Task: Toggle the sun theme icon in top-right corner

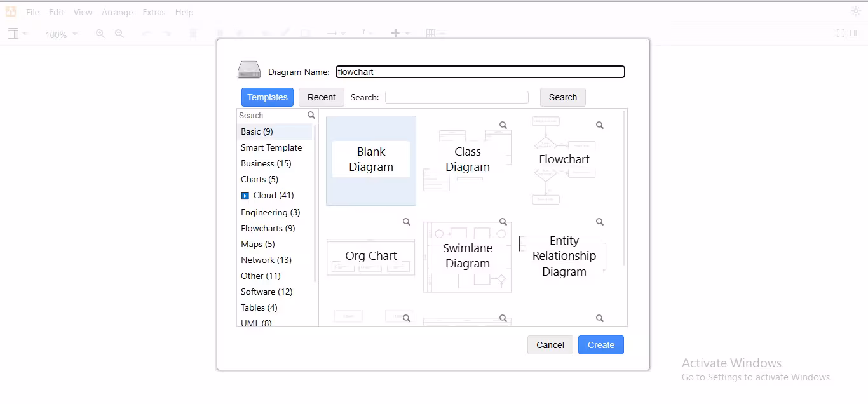Action: pos(855,11)
